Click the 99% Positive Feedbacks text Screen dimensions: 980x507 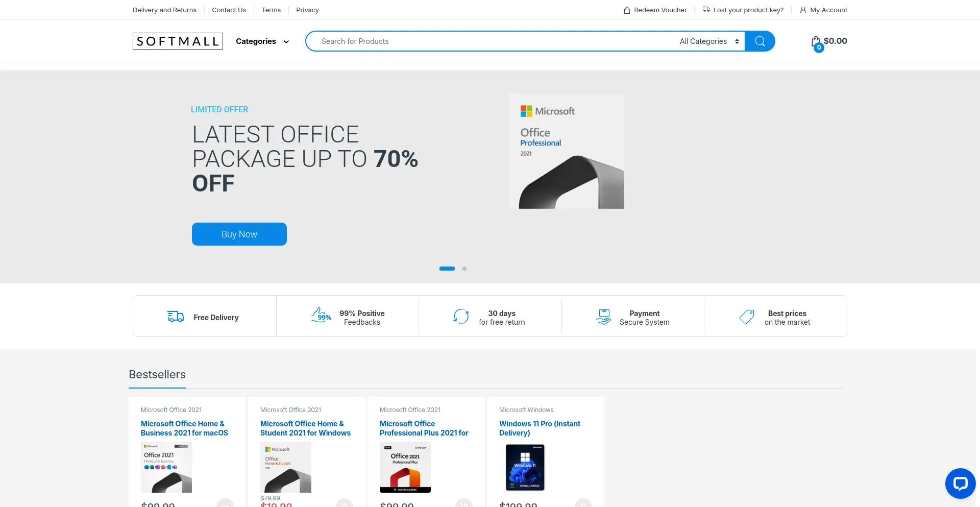pyautogui.click(x=362, y=318)
